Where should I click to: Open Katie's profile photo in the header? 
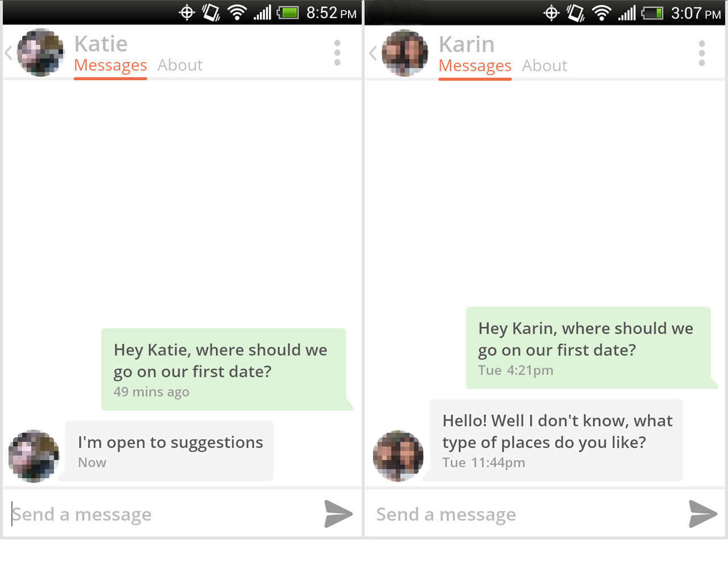[x=40, y=52]
